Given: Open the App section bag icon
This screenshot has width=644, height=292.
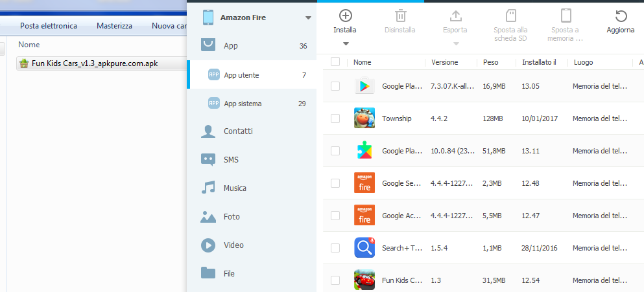Looking at the screenshot, I should (208, 45).
